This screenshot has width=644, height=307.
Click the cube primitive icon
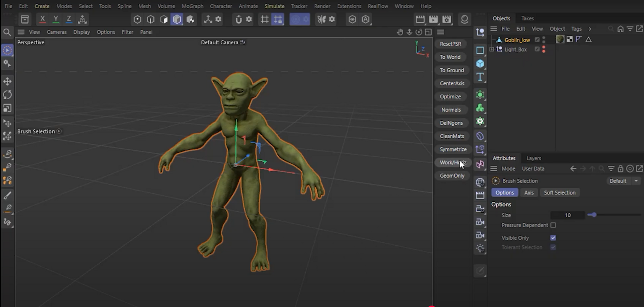pos(480,64)
